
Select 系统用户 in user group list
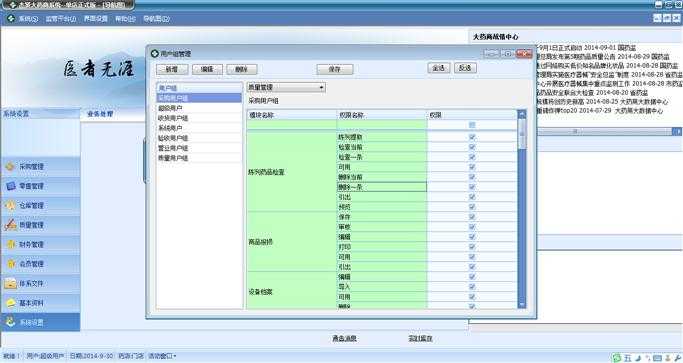[x=199, y=128]
